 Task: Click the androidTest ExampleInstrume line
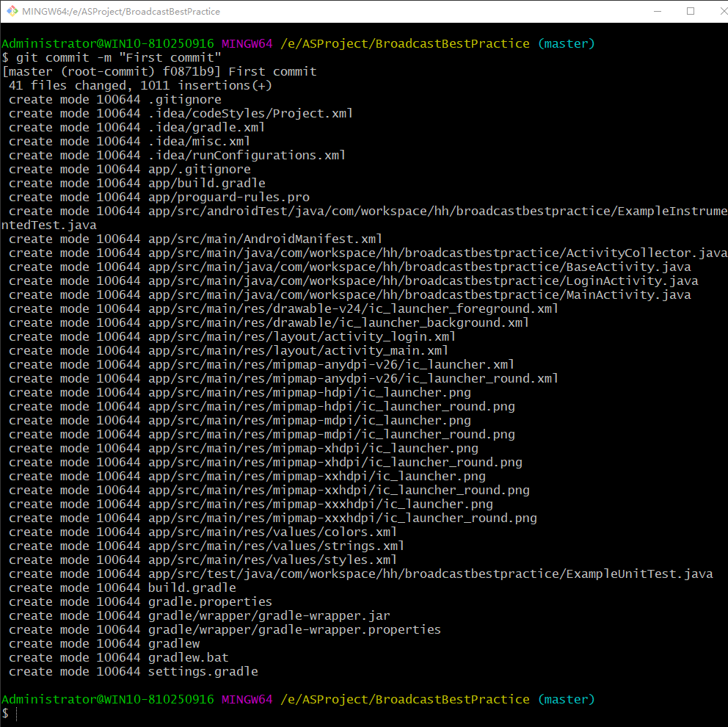368,211
